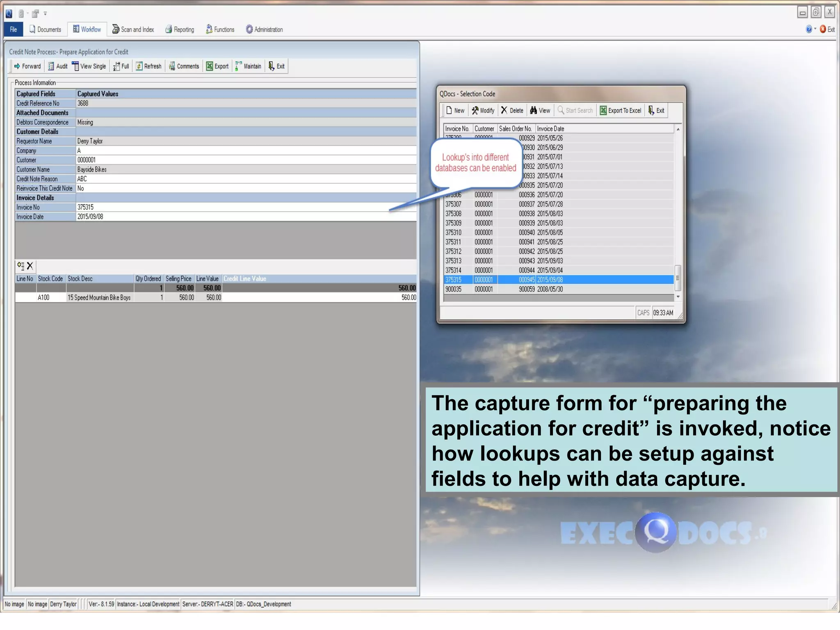The image size is (840, 630).
Task: Exit the QDocs Selection Code window
Action: (x=656, y=111)
